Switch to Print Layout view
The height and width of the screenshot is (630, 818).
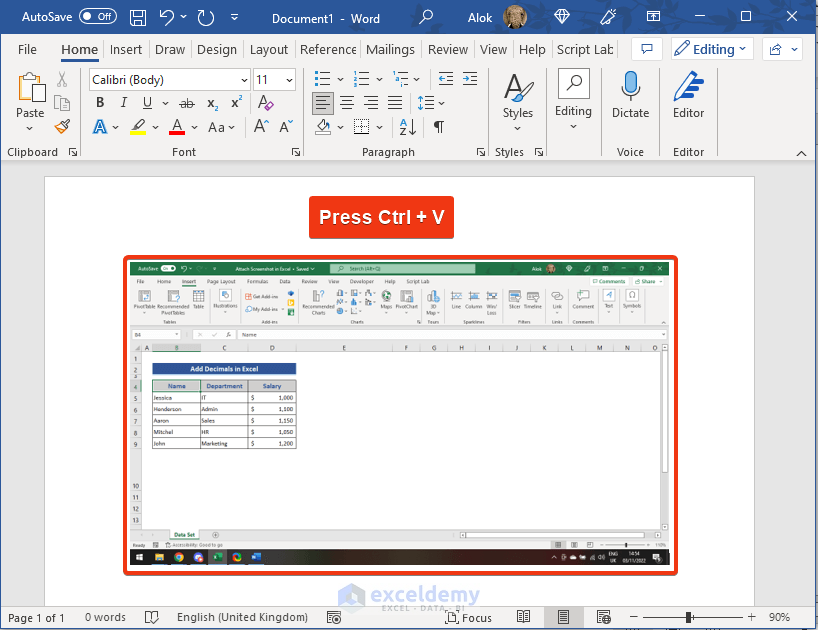coord(563,617)
